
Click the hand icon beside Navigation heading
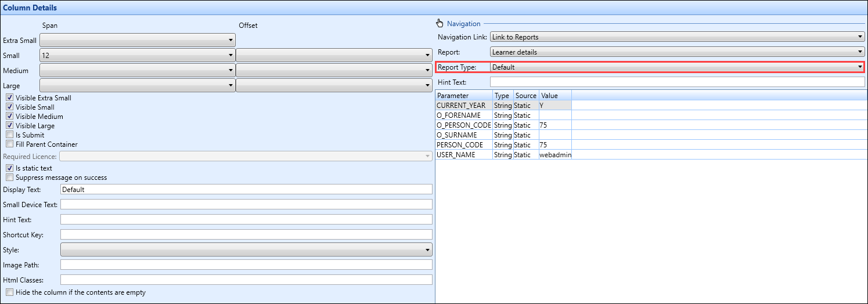pos(440,23)
